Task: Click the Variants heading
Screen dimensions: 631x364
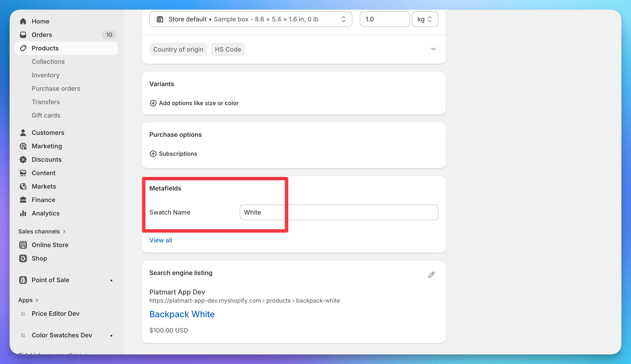Action: click(x=162, y=84)
